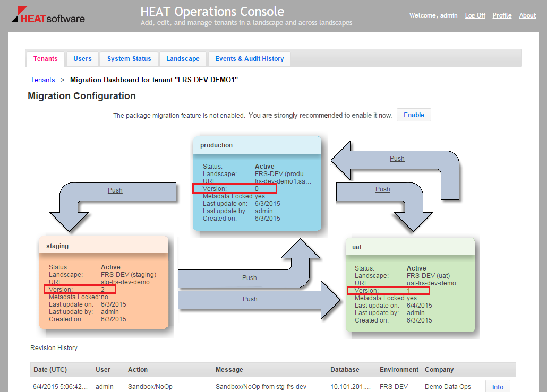Viewport: 547px width, 392px height.
Task: Click Push link from staging to production
Action: point(250,278)
